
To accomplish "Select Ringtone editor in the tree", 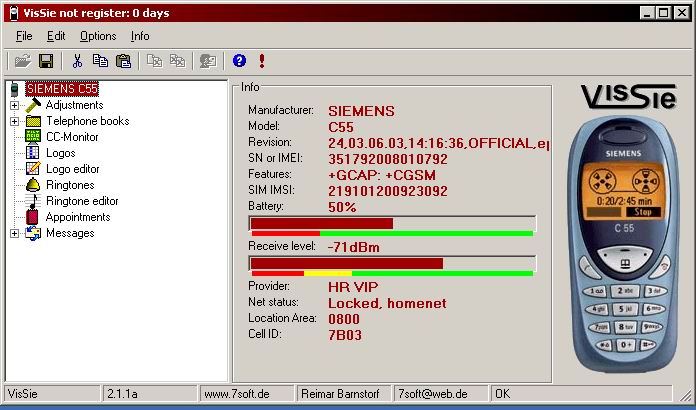I will (x=82, y=201).
